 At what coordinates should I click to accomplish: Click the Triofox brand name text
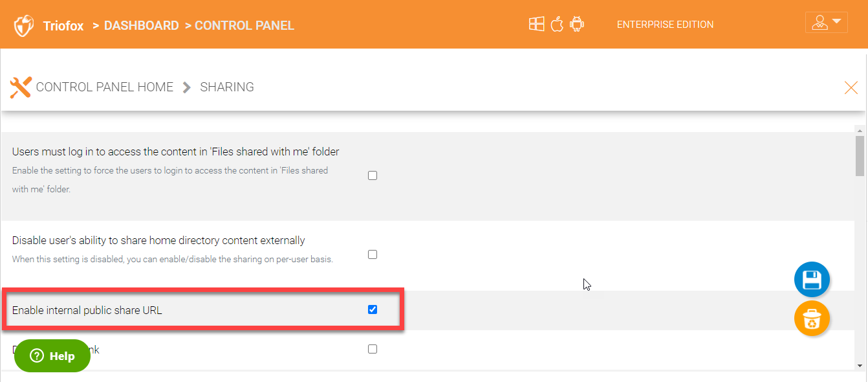pos(63,26)
